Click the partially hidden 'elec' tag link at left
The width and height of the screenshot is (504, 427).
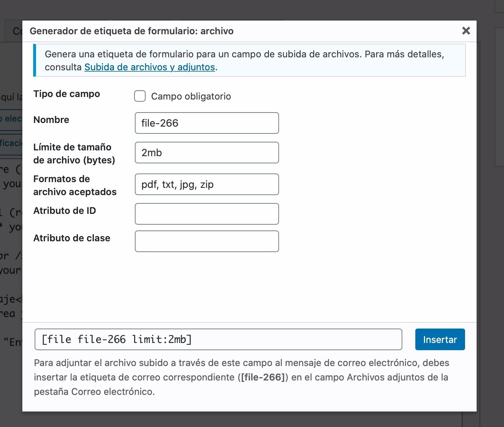pyautogui.click(x=11, y=119)
